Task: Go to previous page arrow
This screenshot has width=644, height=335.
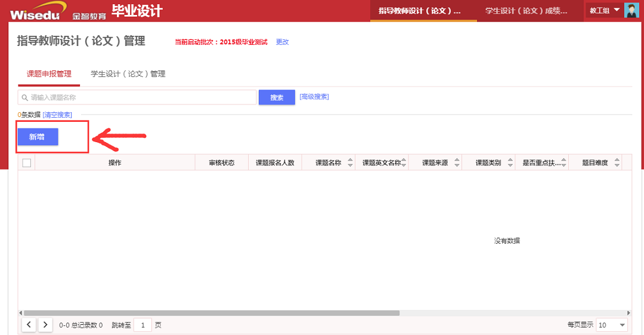Action: pyautogui.click(x=29, y=325)
